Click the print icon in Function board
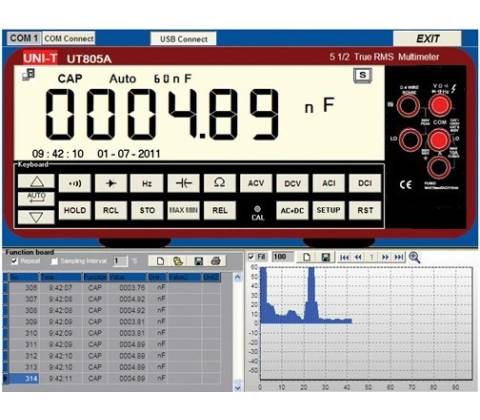 [x=216, y=261]
